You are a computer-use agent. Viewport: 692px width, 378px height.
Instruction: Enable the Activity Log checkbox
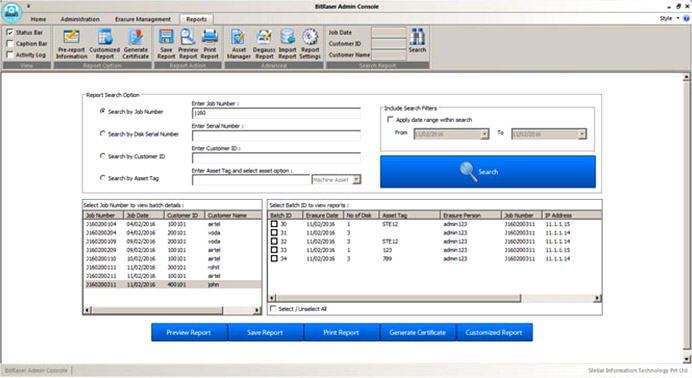10,55
